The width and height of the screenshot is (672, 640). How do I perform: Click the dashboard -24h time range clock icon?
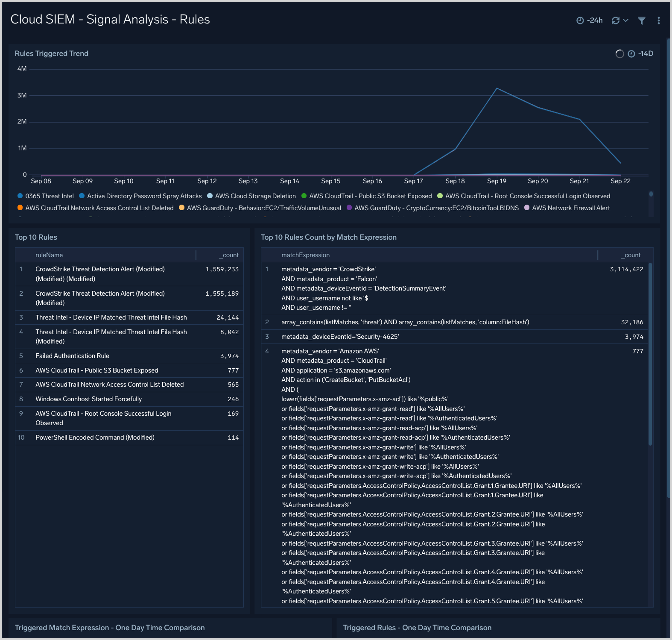580,21
